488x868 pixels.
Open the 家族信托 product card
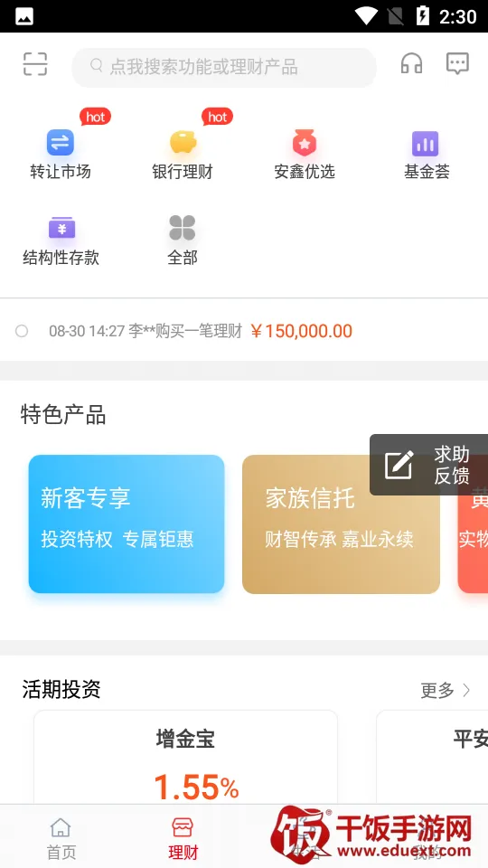point(341,524)
